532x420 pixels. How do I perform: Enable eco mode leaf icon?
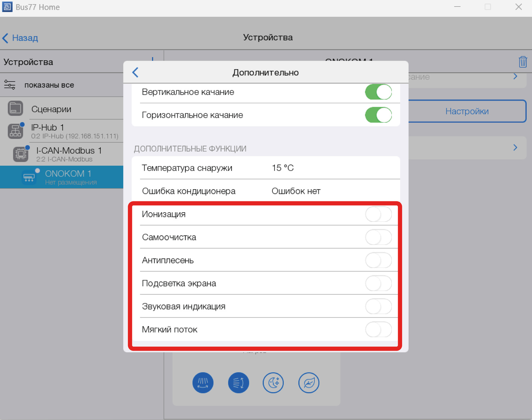pos(309,383)
